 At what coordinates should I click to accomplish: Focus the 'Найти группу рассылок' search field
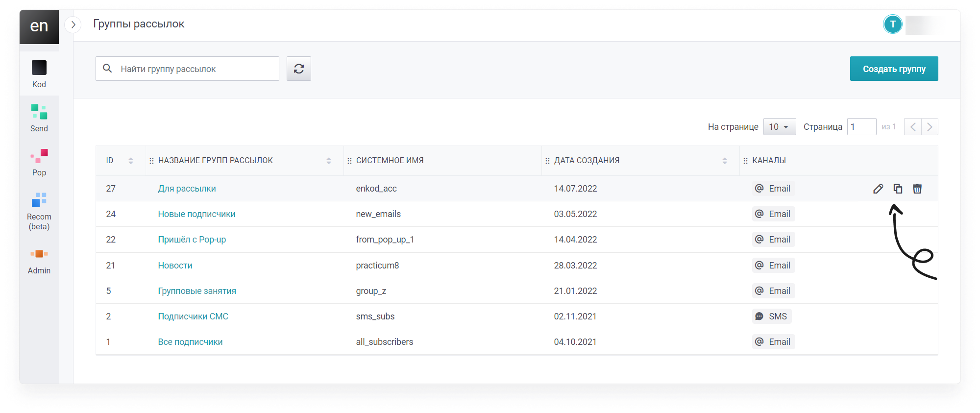[187, 69]
